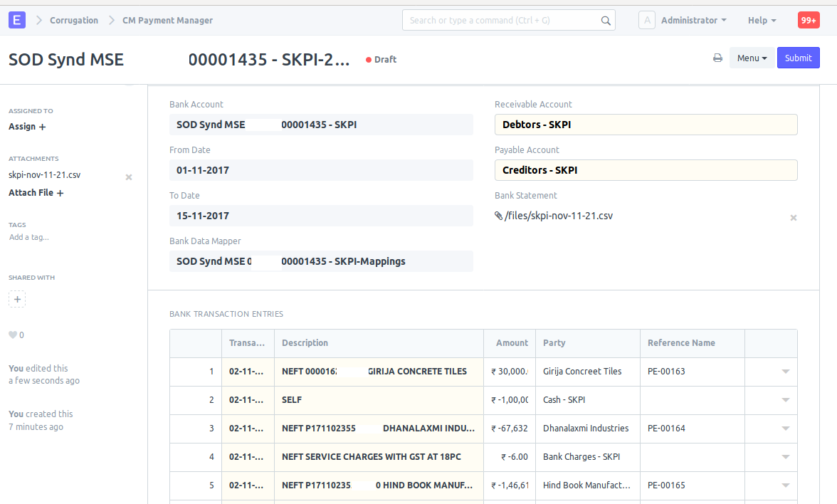Click the Amount column header
The height and width of the screenshot is (504, 837).
coord(510,343)
